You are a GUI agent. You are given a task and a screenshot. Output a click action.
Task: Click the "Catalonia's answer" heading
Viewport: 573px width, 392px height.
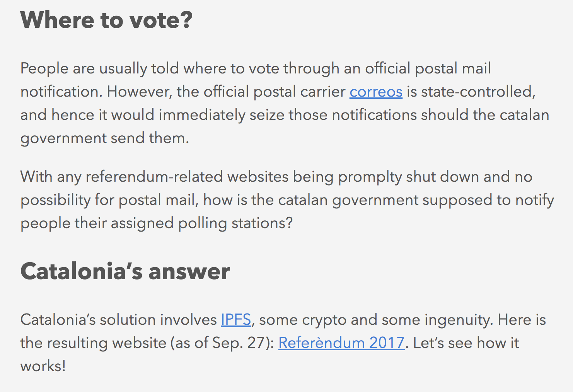point(125,271)
